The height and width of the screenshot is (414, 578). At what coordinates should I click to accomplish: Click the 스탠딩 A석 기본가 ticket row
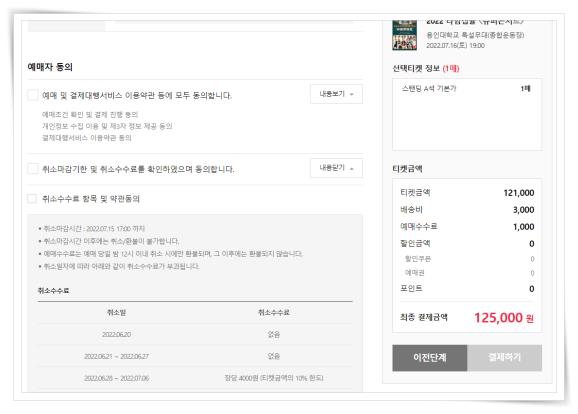[466, 88]
